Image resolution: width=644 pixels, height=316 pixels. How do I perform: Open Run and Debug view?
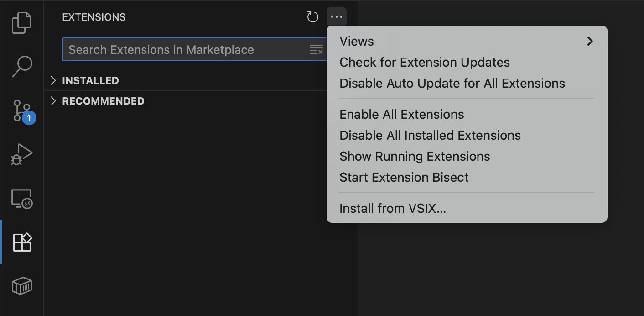21,155
